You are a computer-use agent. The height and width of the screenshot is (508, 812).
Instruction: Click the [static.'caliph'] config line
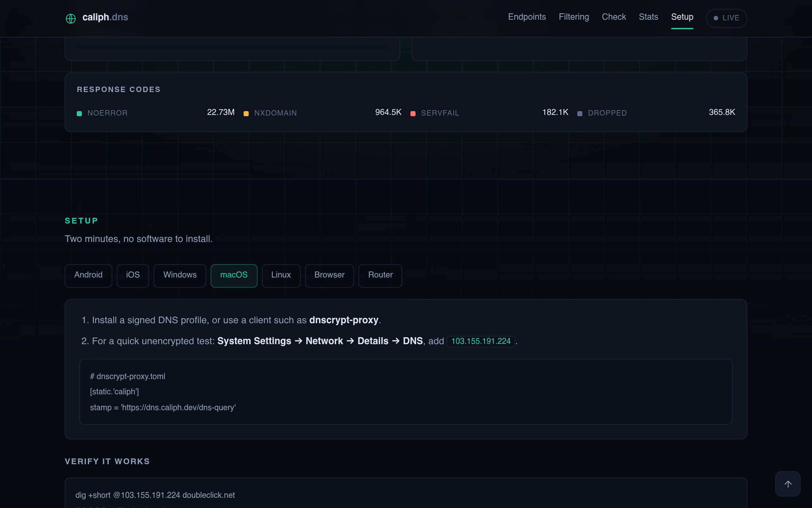[x=115, y=392]
